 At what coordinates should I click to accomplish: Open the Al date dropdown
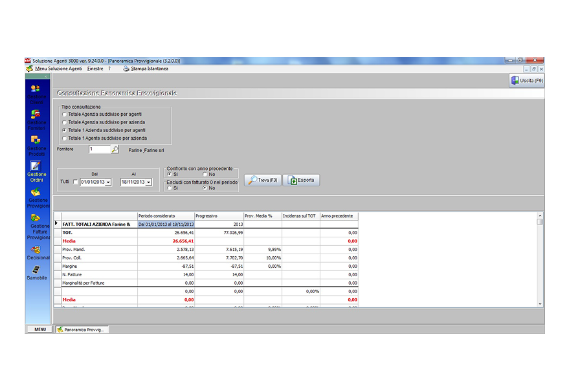[148, 182]
